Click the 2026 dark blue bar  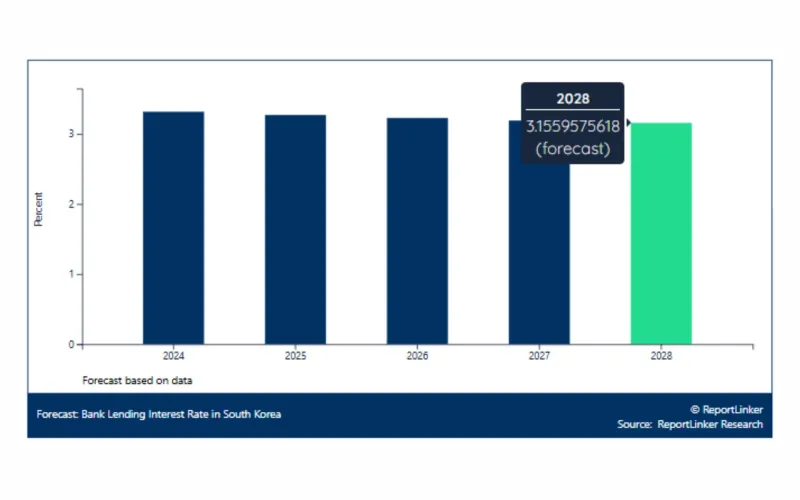point(417,231)
